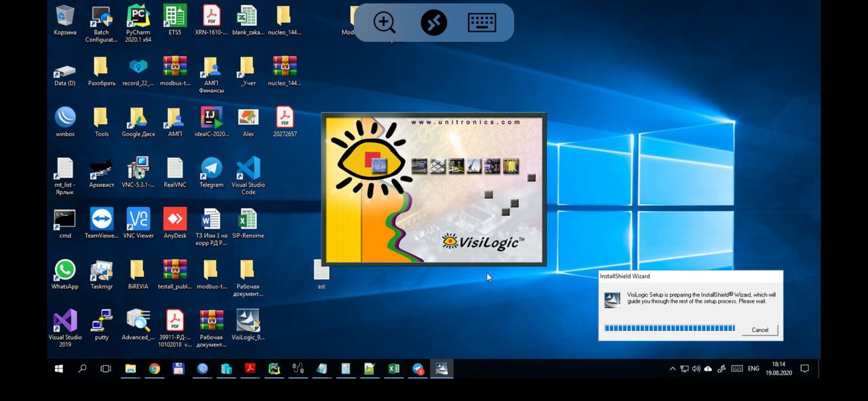Select Advanced_ IP scanner icon
This screenshot has width=868, height=401.
(x=138, y=325)
